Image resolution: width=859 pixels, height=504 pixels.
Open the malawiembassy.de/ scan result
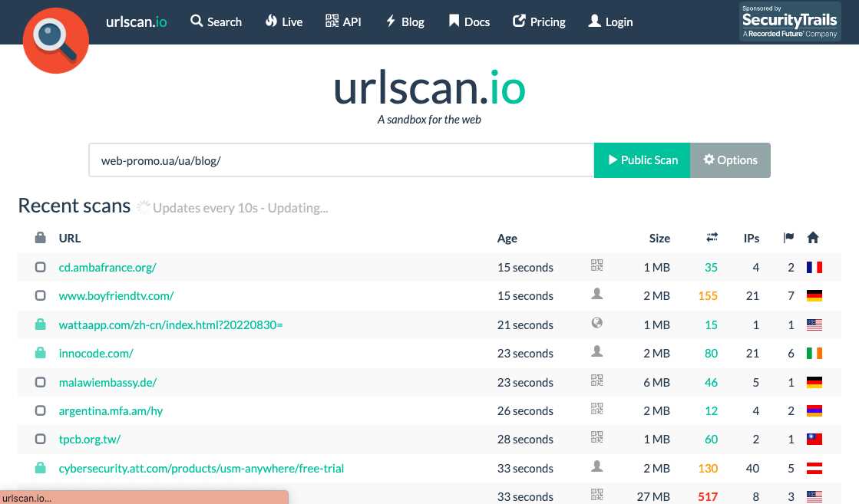click(107, 383)
